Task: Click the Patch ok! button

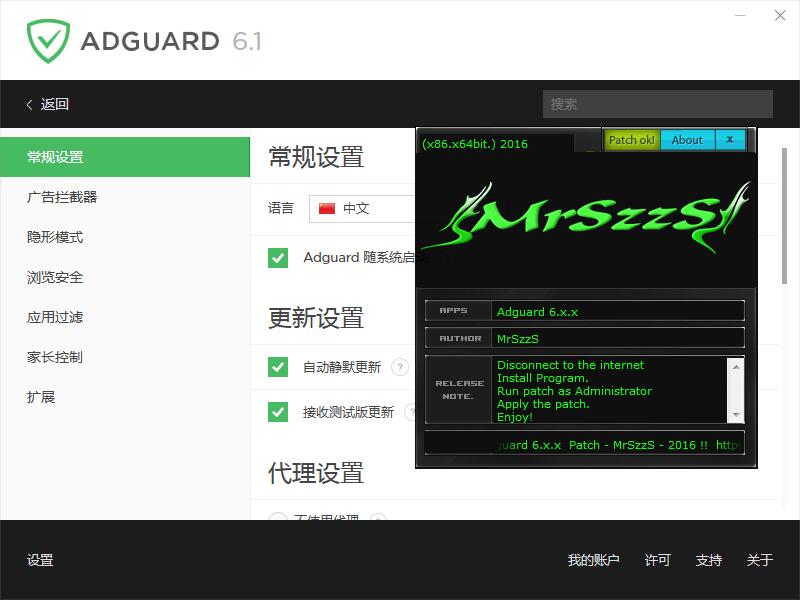Action: point(632,140)
